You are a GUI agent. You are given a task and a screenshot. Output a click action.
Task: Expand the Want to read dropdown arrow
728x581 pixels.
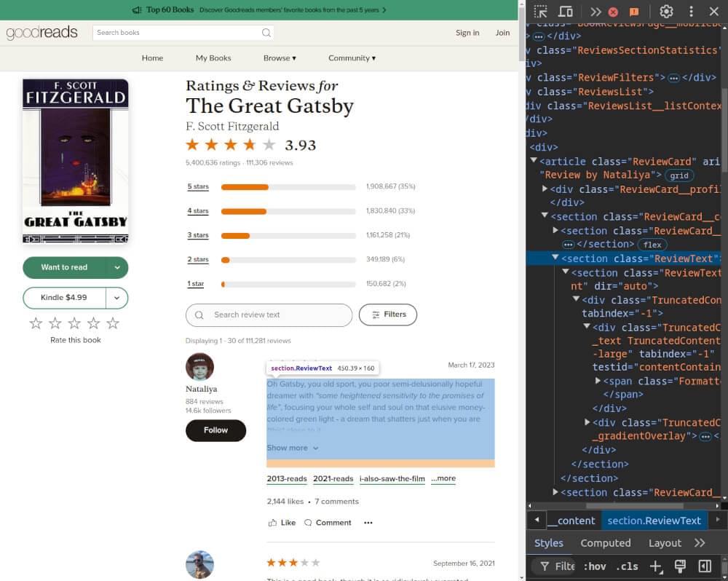point(116,268)
